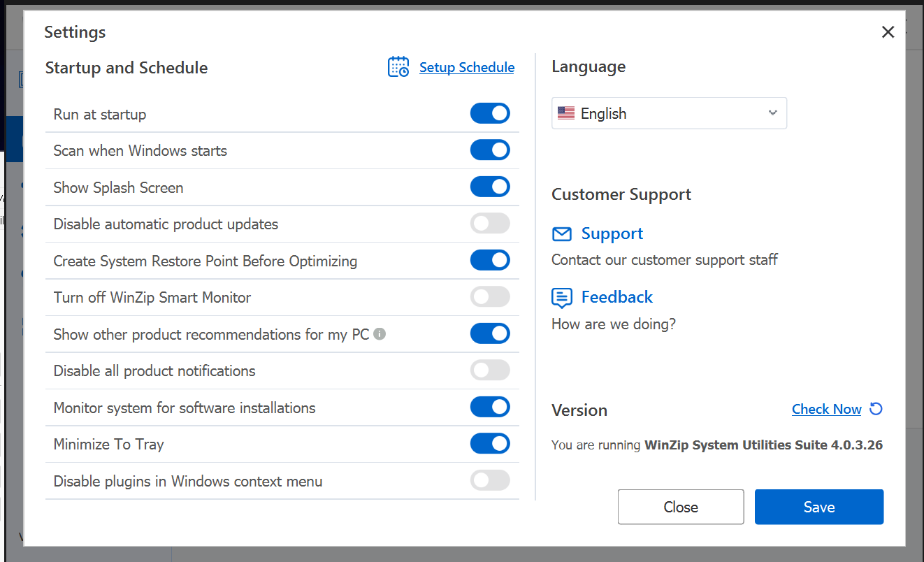The image size is (924, 562).
Task: Click the Check Now link
Action: [827, 409]
